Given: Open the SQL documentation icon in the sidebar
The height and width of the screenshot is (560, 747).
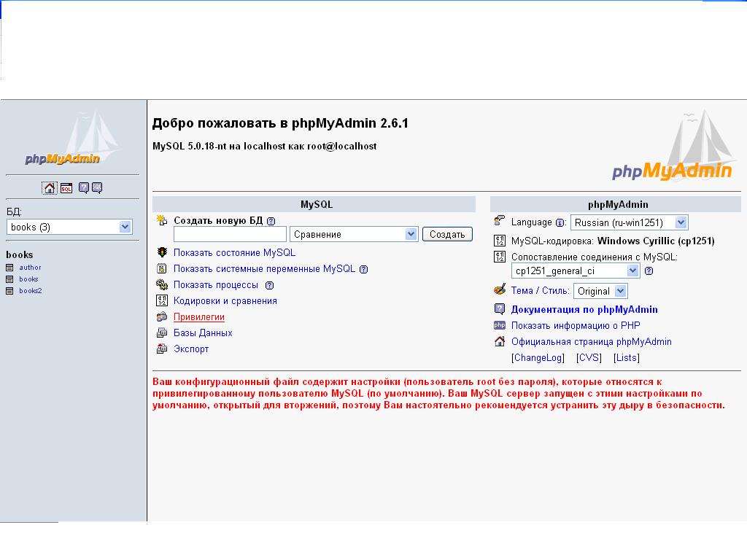Looking at the screenshot, I should coord(97,188).
